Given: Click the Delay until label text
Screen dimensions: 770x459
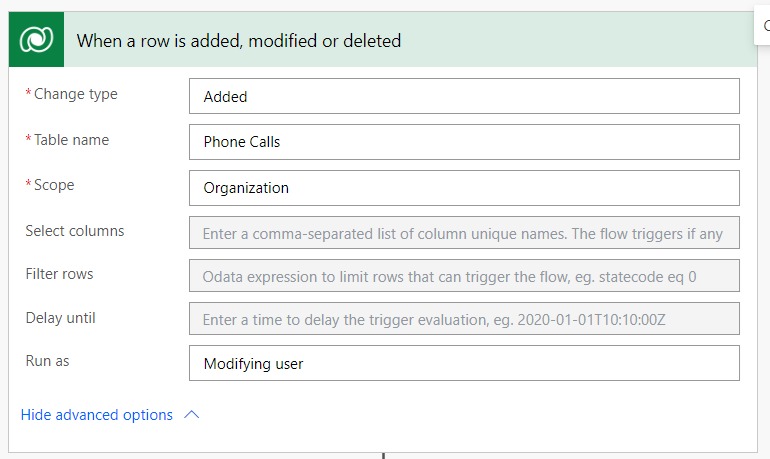Looking at the screenshot, I should pyautogui.click(x=60, y=318).
